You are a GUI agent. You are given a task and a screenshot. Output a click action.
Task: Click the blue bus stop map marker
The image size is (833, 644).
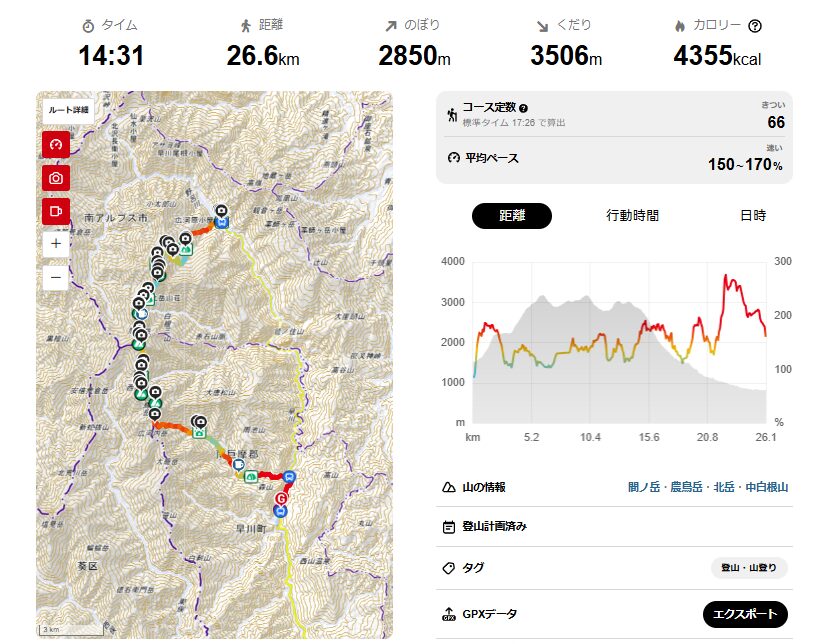pos(289,477)
